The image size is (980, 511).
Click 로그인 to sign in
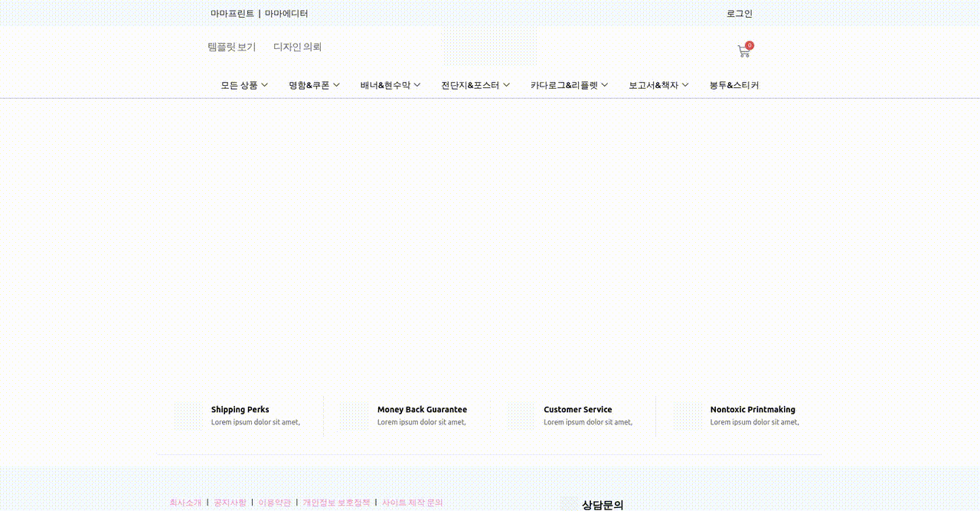coord(740,13)
